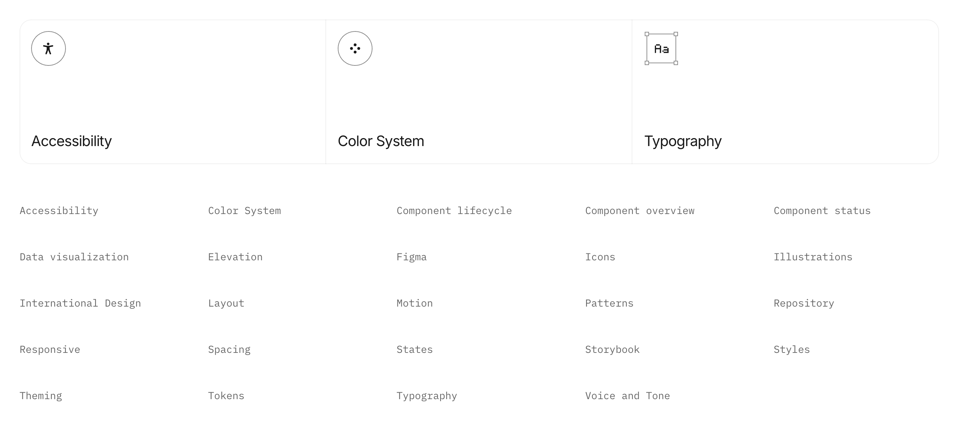Open Voice and Tone link
The width and height of the screenshot is (960, 423).
(x=627, y=396)
